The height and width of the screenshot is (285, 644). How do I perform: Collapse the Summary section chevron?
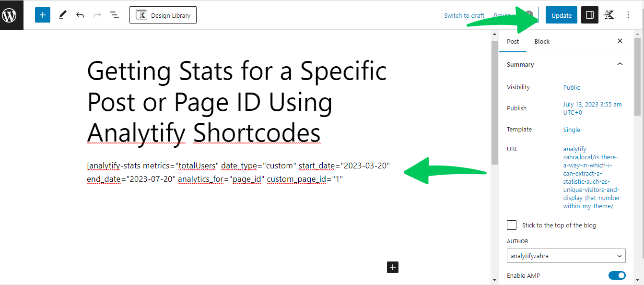(620, 64)
